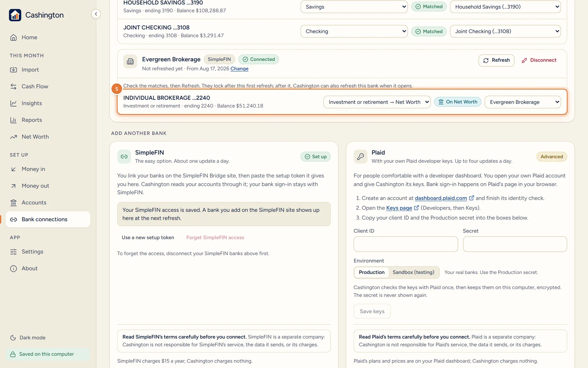Click the Saved on this computer badge
Screen dimensions: 588x368
click(48, 354)
